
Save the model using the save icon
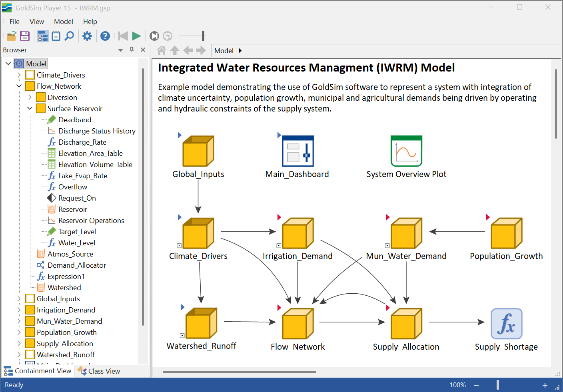click(x=25, y=36)
